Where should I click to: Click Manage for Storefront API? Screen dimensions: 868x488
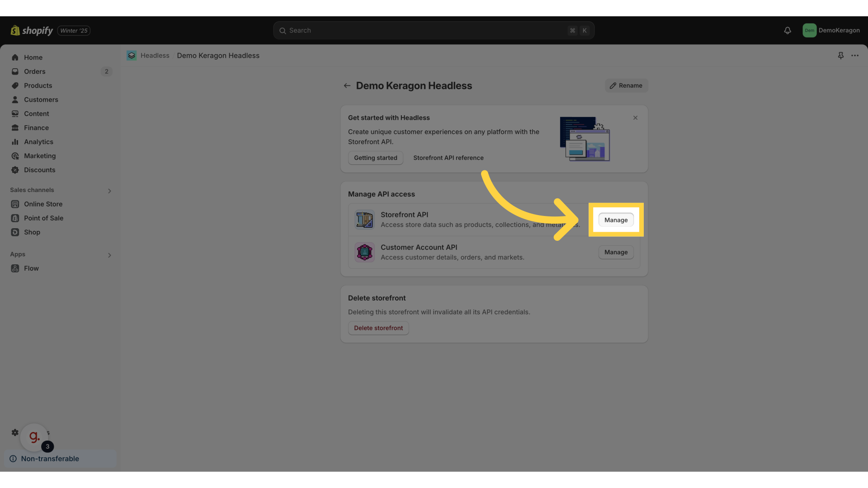pos(616,220)
